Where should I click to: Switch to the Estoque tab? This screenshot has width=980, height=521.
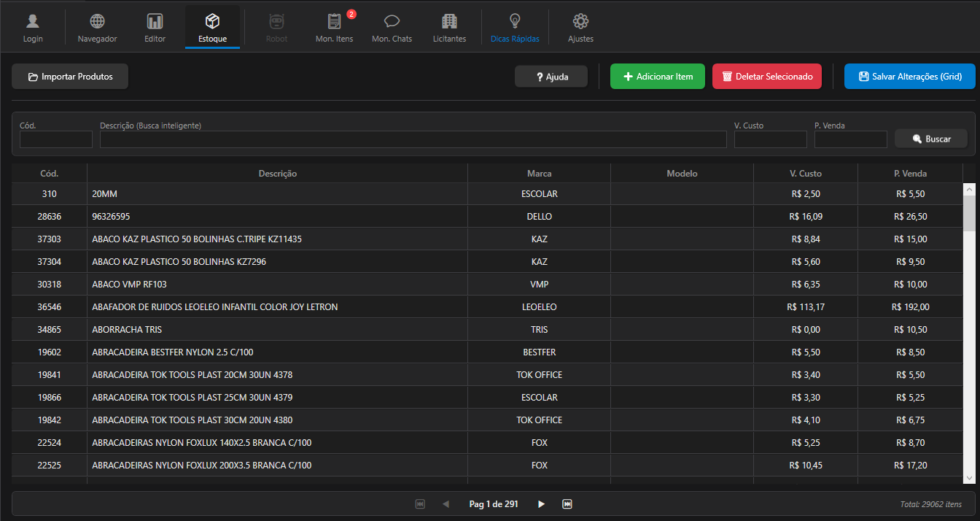(x=212, y=28)
